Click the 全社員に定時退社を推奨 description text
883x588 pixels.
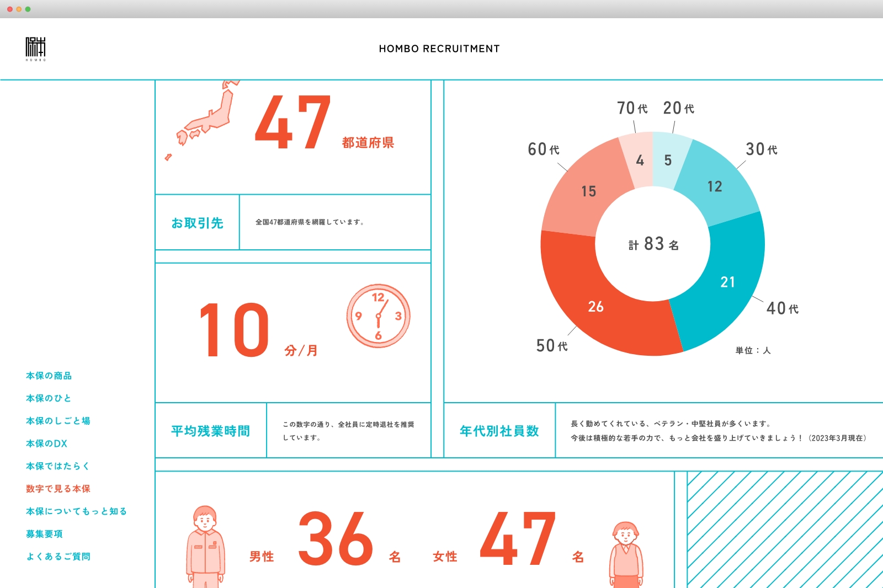(x=348, y=431)
